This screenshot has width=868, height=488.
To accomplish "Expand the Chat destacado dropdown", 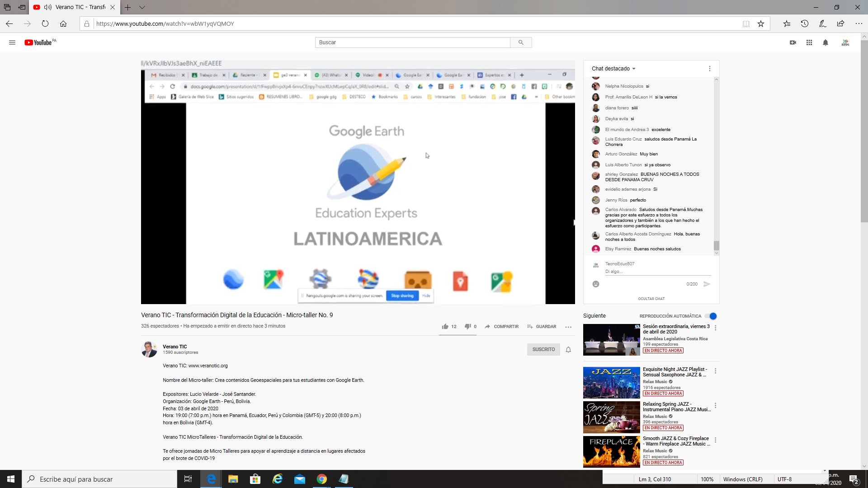I will point(613,69).
